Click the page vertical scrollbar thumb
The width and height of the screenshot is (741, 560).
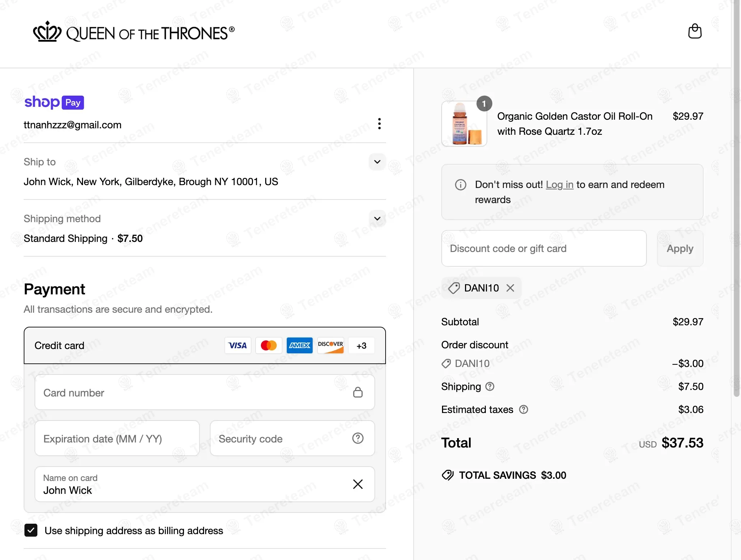coord(736,198)
